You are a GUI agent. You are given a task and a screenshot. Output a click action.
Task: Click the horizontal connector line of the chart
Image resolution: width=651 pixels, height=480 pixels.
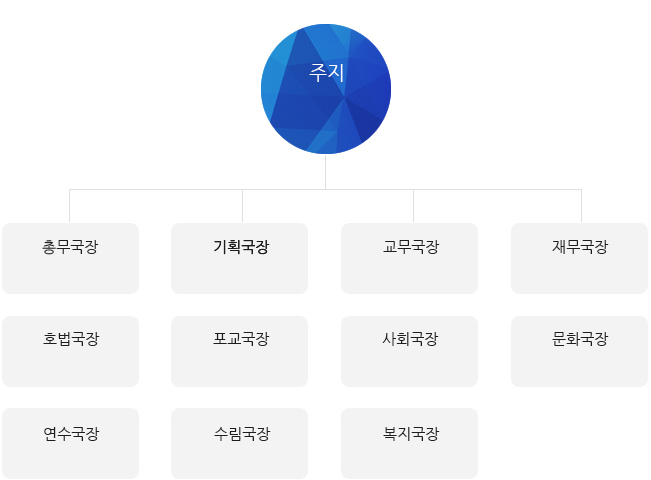pyautogui.click(x=160, y=189)
